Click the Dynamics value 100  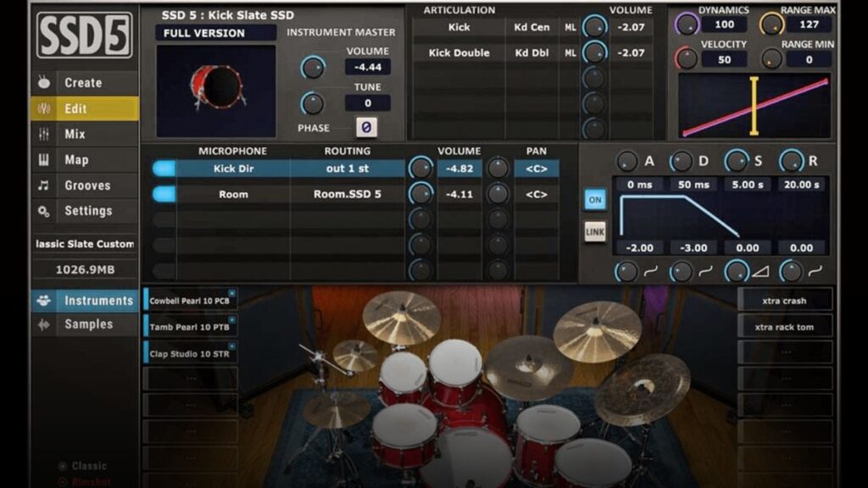coord(724,25)
